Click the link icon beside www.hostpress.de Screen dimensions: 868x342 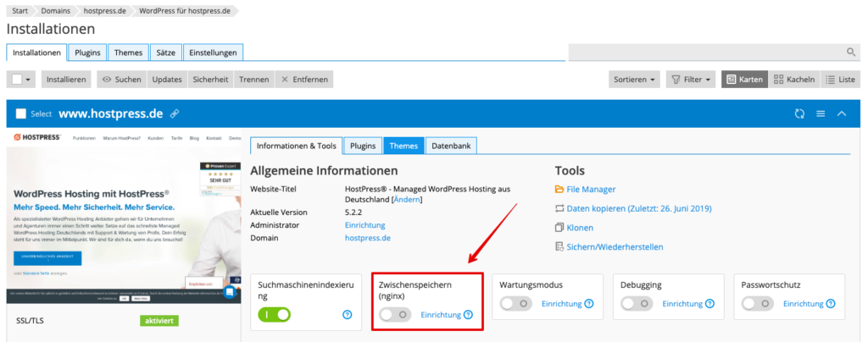[175, 113]
